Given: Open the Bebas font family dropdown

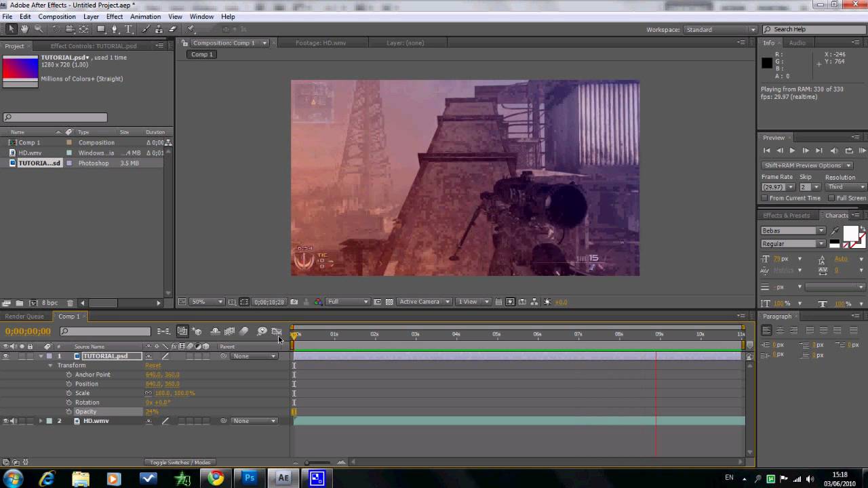Looking at the screenshot, I should coord(793,230).
